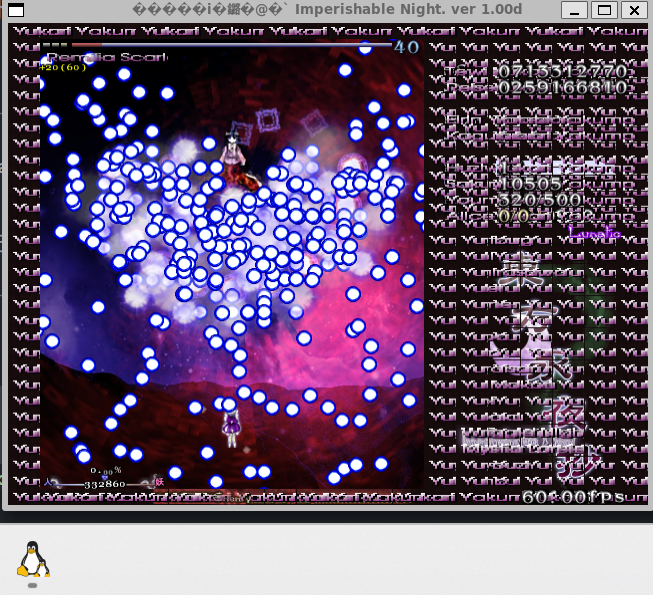
Task: Click the current score '0259166810'
Action: (562, 88)
